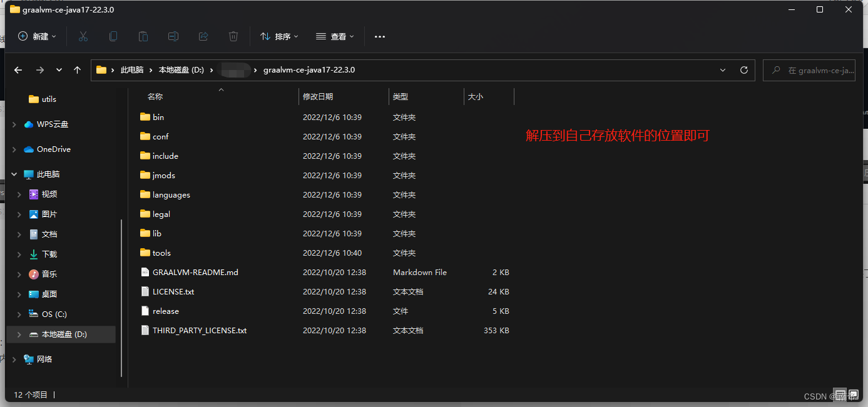Viewport: 868px width, 407px height.
Task: Click the Copy icon in toolbar
Action: pos(113,37)
